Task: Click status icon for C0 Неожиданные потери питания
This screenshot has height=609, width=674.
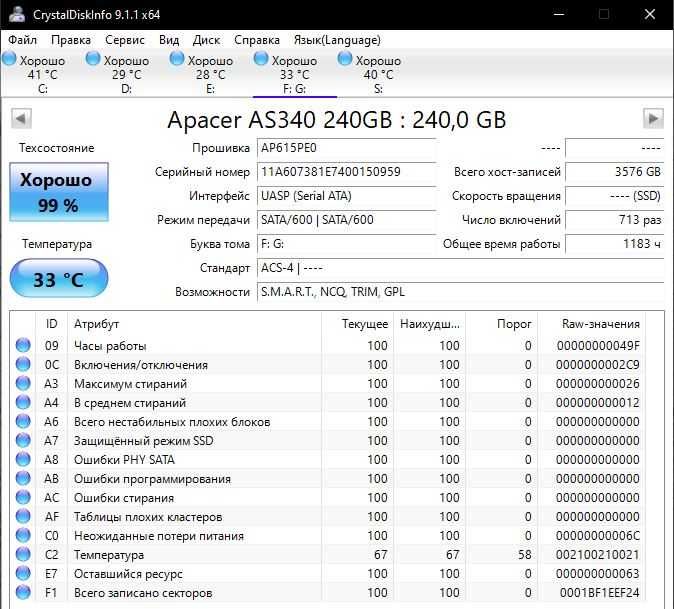Action: click(x=23, y=535)
